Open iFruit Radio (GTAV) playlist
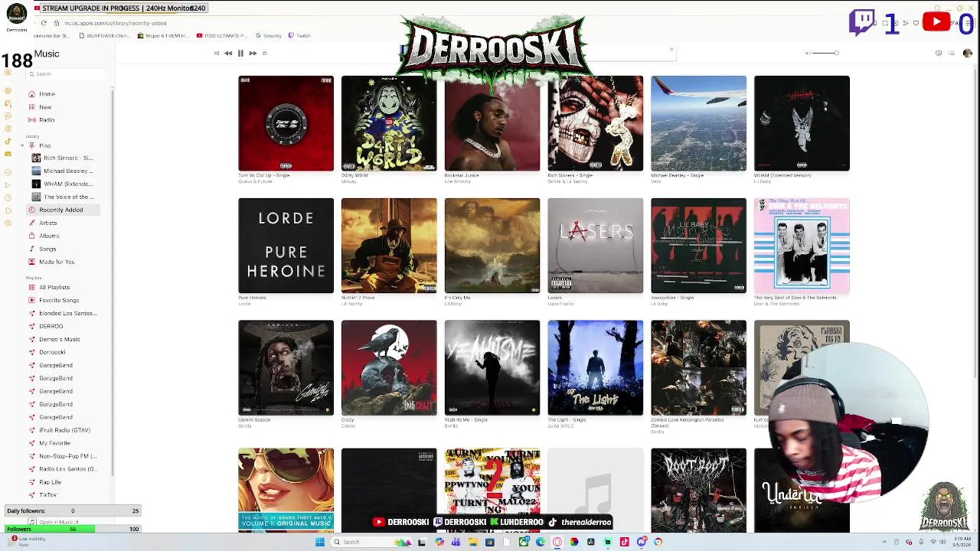This screenshot has width=980, height=551. pos(64,430)
